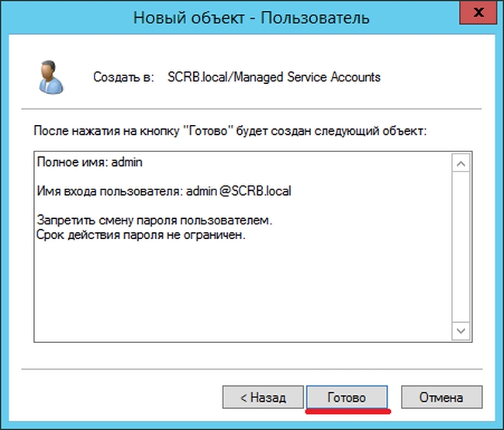
Task: Click the empty dialog area left of Назад
Action: tap(116, 397)
